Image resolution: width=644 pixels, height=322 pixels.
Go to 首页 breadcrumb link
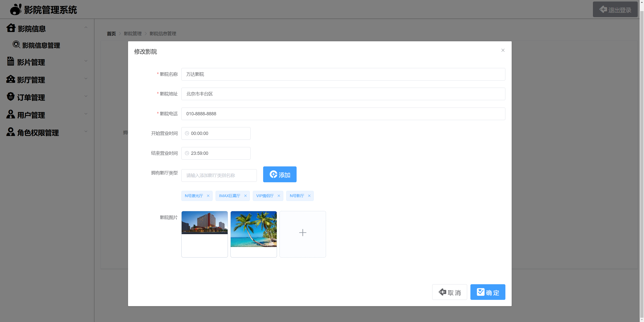(x=111, y=33)
